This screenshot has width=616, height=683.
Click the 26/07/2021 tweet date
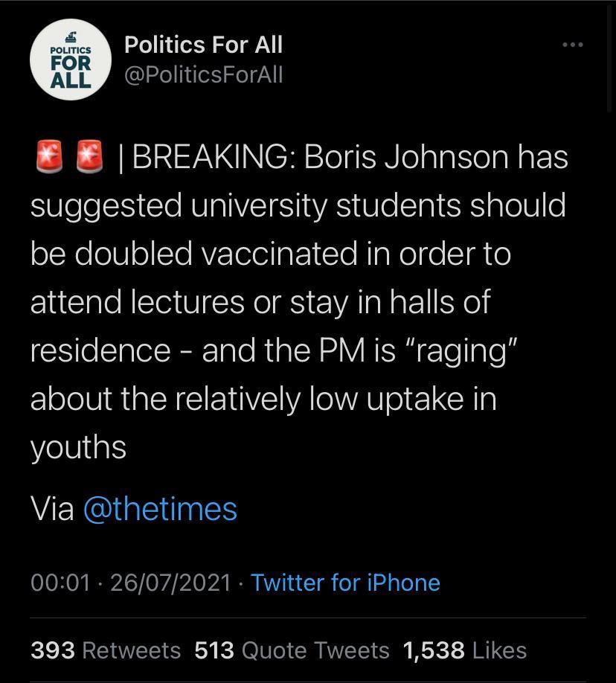click(x=170, y=583)
